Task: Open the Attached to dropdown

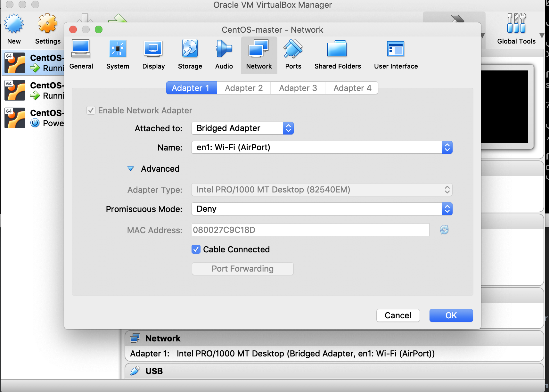Action: click(242, 128)
